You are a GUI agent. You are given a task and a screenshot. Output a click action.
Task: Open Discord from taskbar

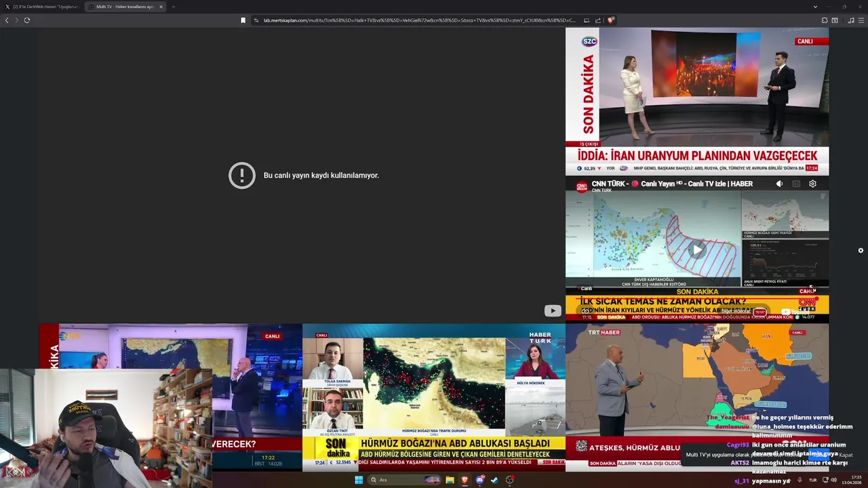tap(480, 480)
